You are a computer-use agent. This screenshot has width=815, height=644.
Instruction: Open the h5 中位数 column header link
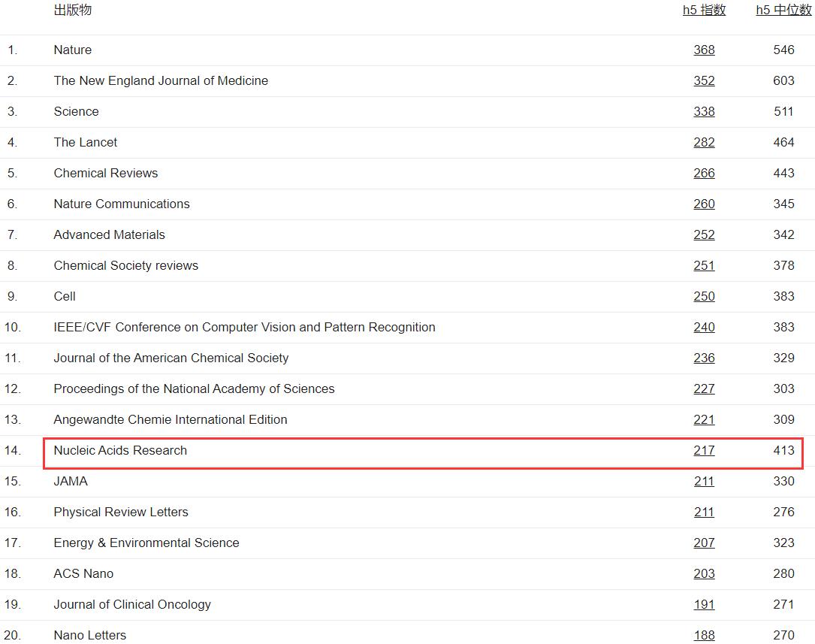783,10
